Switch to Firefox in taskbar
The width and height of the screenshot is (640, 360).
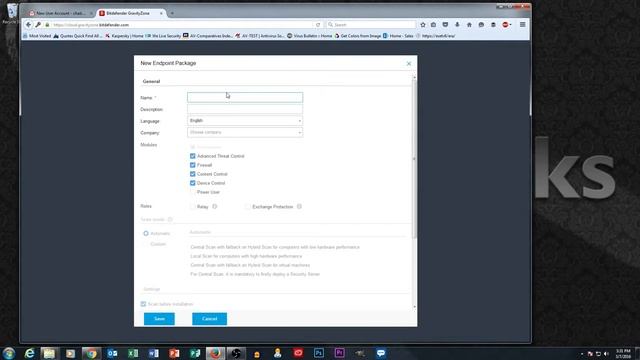215,353
